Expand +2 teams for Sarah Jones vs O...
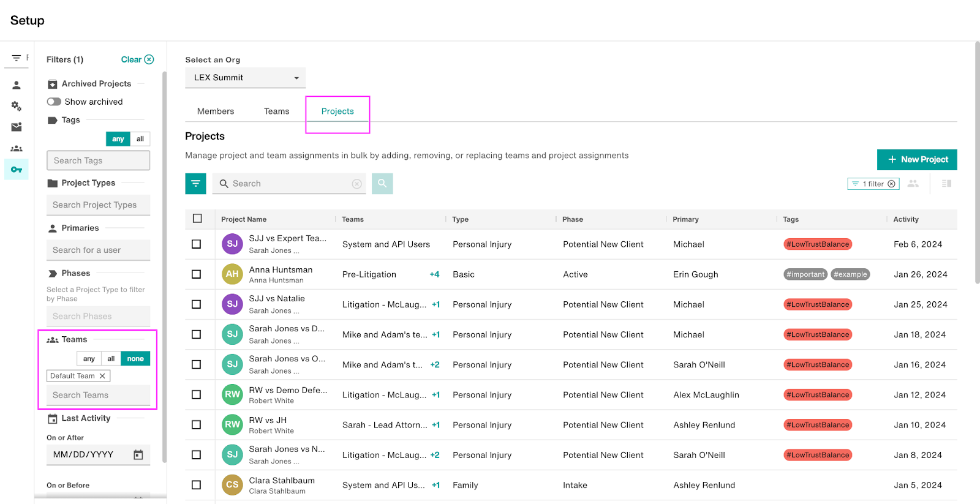This screenshot has height=504, width=980. pos(435,364)
